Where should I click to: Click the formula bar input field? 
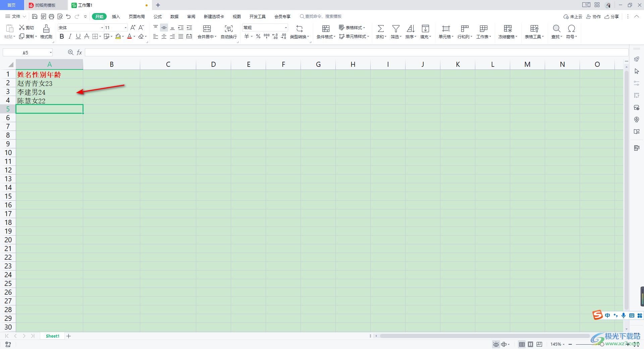[x=356, y=52]
